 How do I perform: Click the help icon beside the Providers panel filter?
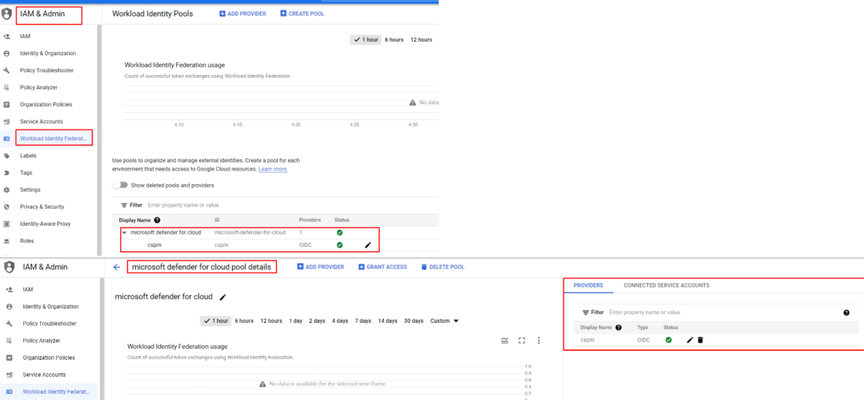pyautogui.click(x=846, y=312)
